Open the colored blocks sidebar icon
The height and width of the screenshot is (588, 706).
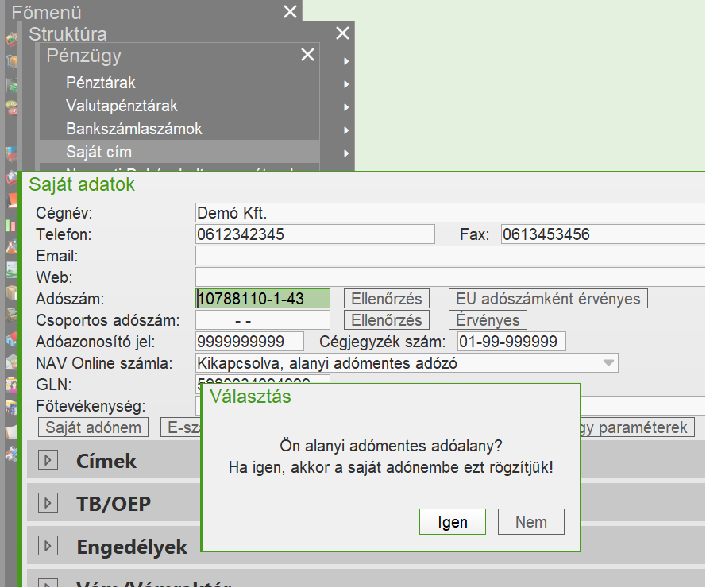(11, 154)
